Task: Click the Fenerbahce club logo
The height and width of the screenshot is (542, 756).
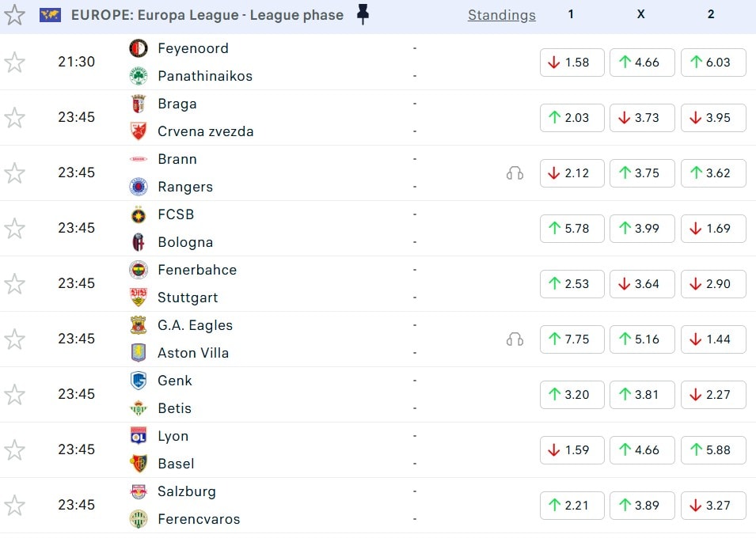Action: (139, 270)
